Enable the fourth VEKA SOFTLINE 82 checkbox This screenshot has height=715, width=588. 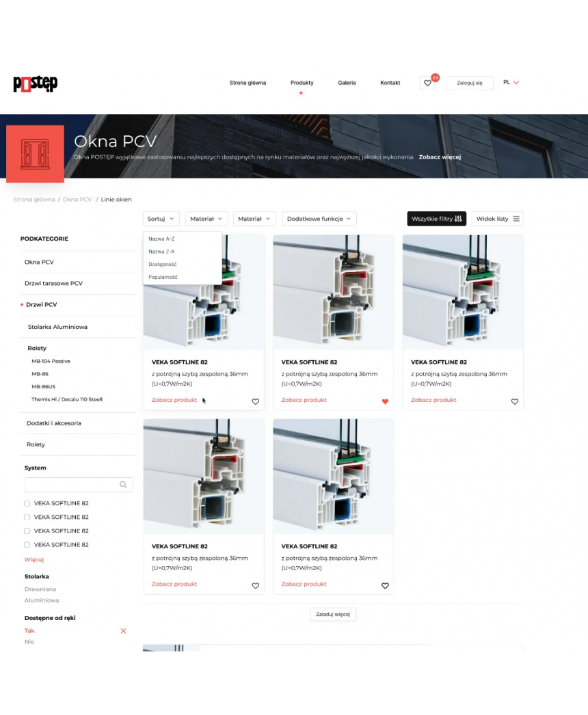pyautogui.click(x=27, y=545)
